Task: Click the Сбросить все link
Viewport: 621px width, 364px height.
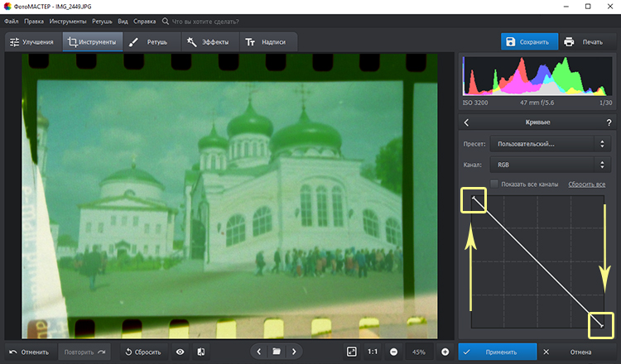Action: 587,184
